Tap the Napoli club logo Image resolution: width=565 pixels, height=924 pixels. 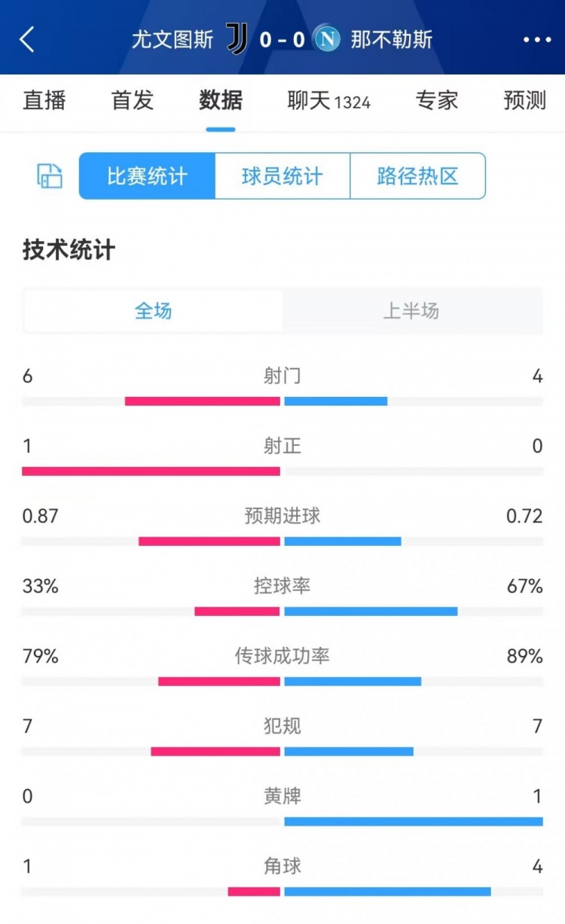point(327,38)
